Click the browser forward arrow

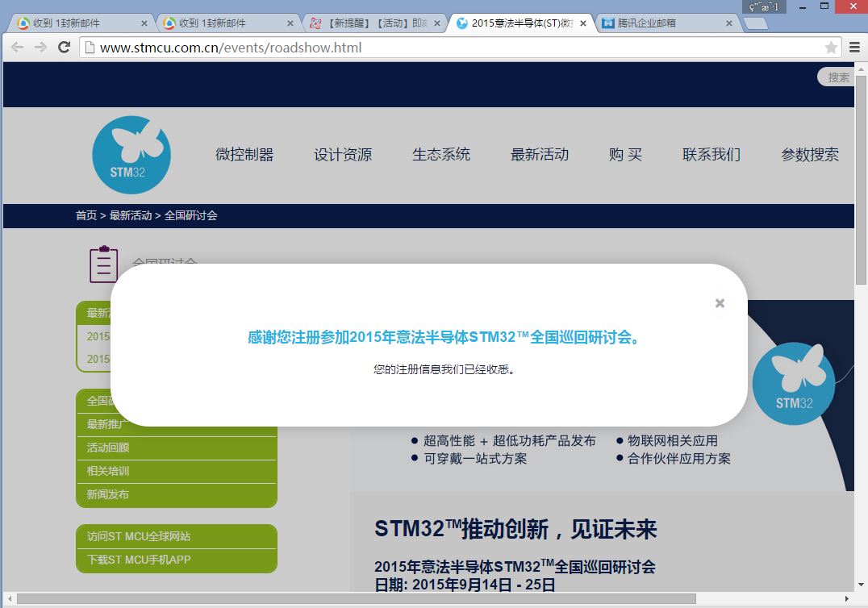(x=40, y=47)
